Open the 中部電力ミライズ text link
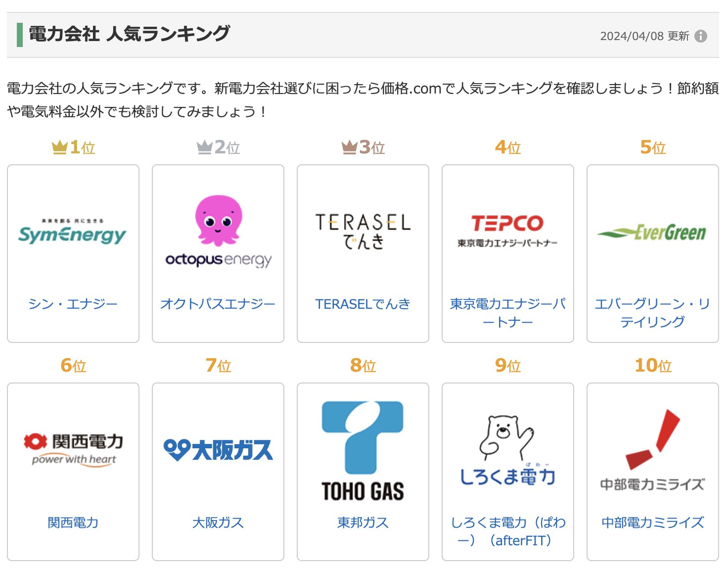Screen dimensions: 728x573 pos(652,523)
